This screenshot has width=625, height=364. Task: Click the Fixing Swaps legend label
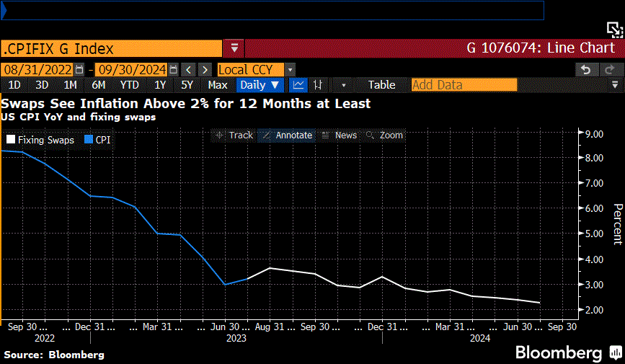click(46, 140)
